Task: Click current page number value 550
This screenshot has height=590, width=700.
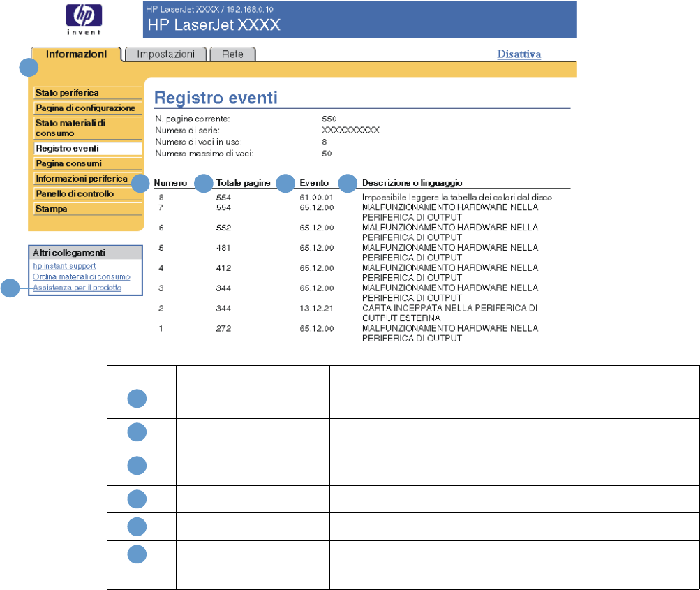Action: pyautogui.click(x=329, y=119)
